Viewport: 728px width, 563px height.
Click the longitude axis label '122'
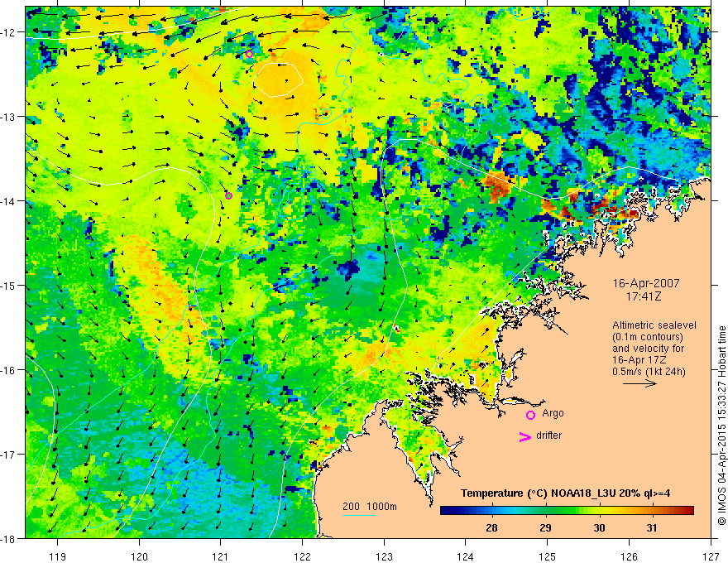click(302, 556)
